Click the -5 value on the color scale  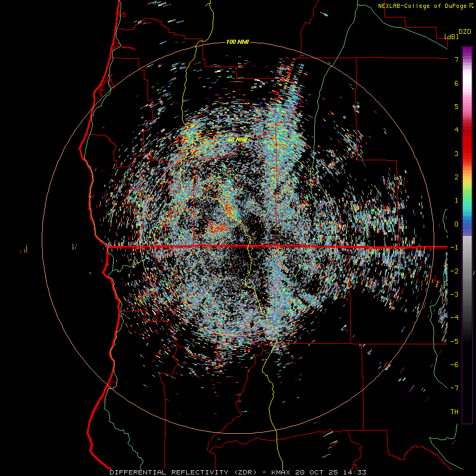[454, 342]
